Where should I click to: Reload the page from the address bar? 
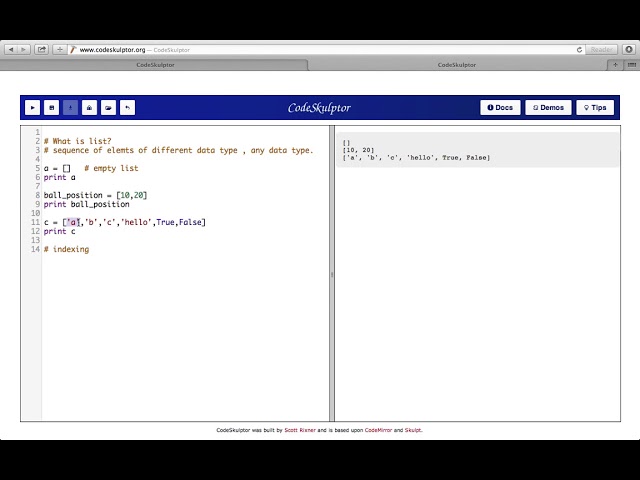579,49
